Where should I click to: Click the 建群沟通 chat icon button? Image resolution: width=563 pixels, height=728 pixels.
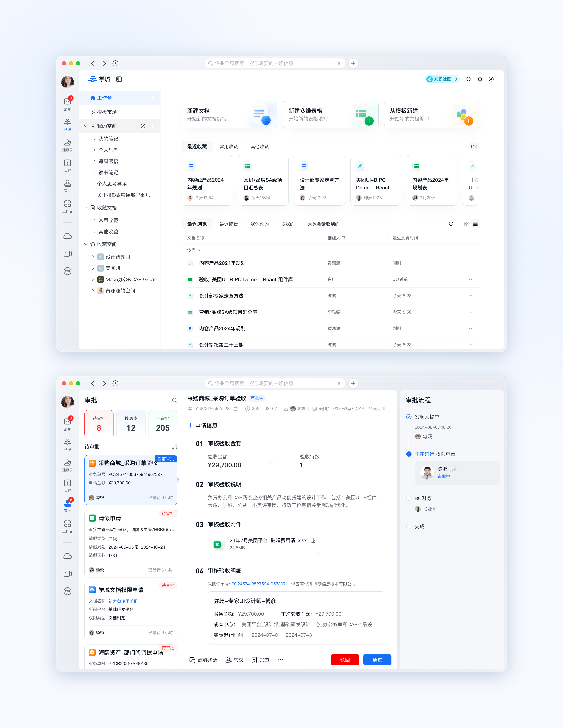pos(192,660)
